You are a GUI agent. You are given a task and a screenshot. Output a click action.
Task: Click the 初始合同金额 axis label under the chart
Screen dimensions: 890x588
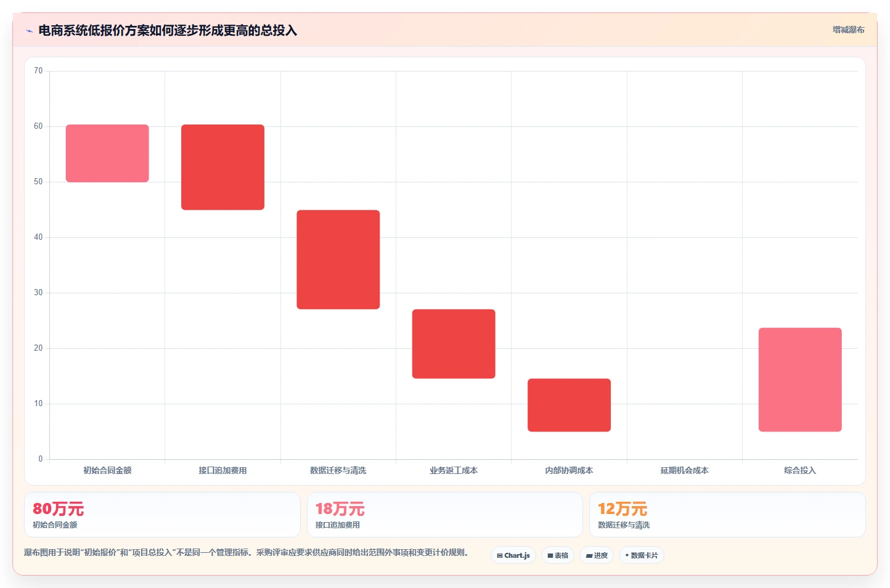107,470
